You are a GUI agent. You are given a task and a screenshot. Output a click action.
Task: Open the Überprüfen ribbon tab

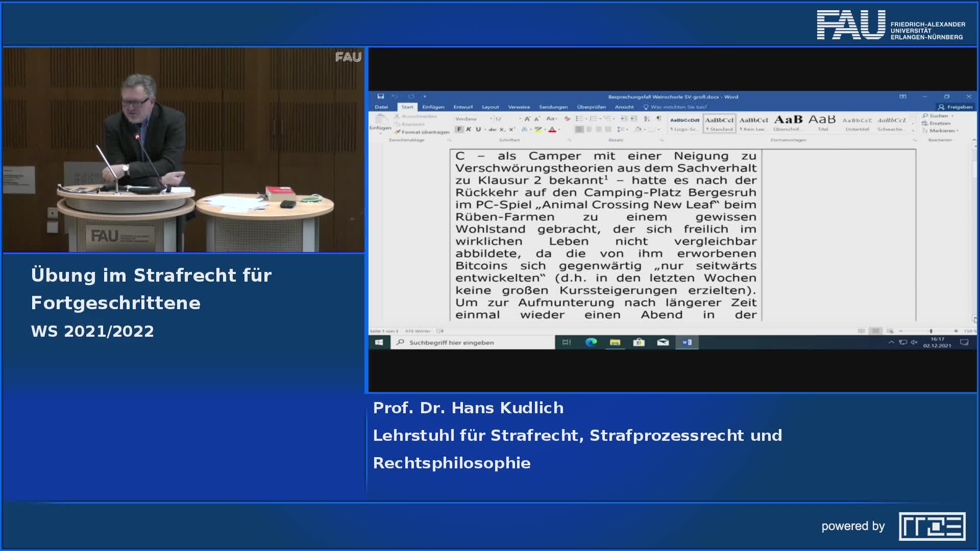point(591,107)
